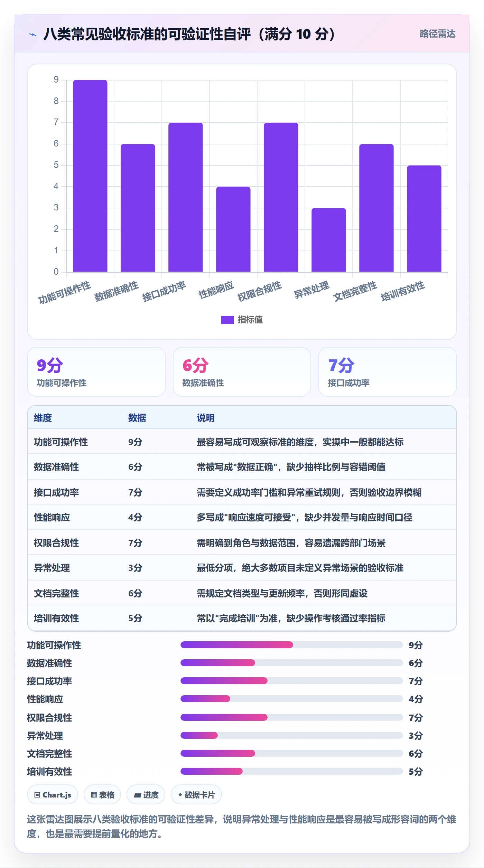Open the 9分 功能可操作性 data card

coord(96,372)
